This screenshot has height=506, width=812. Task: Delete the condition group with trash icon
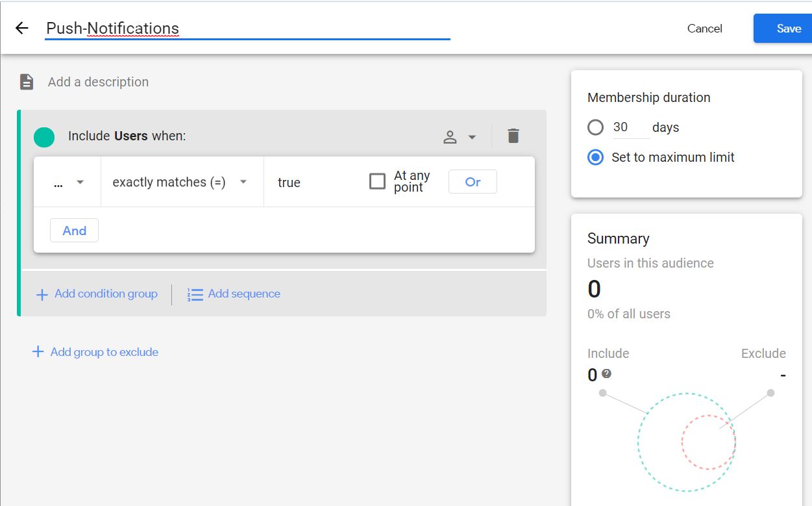coord(513,136)
